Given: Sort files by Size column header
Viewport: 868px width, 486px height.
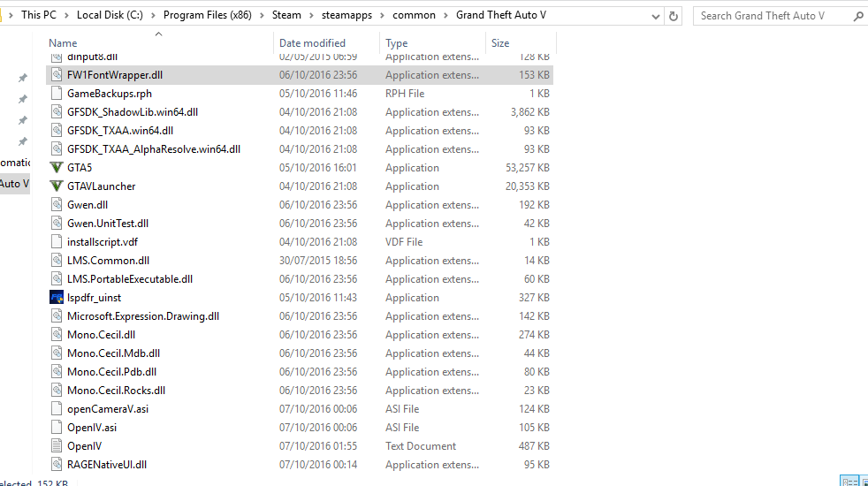Looking at the screenshot, I should 521,42.
